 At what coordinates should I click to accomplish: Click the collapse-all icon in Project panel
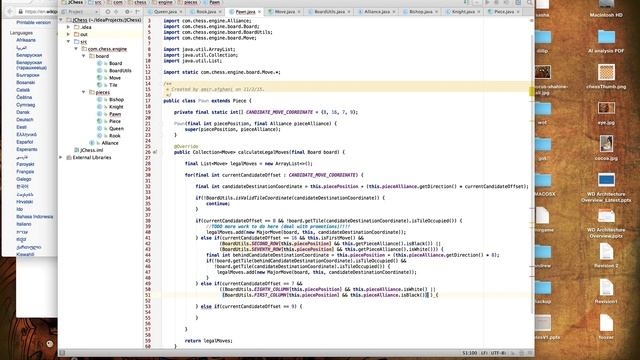point(117,12)
